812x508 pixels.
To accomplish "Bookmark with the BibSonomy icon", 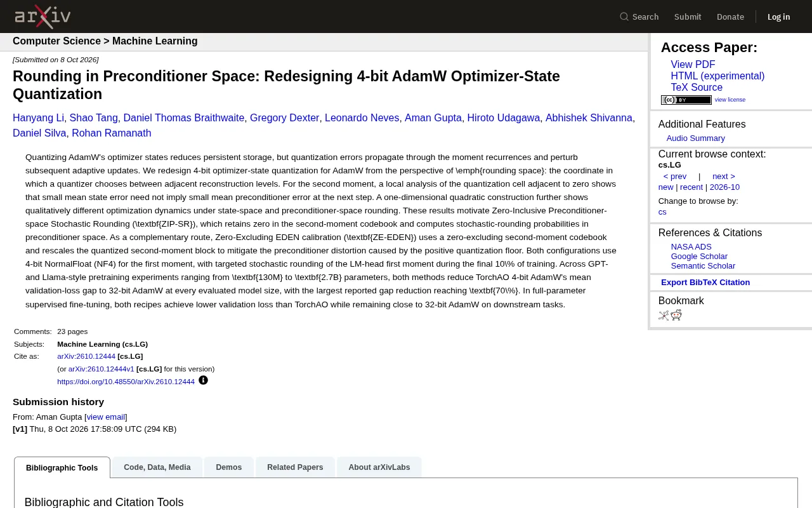I will (664, 316).
